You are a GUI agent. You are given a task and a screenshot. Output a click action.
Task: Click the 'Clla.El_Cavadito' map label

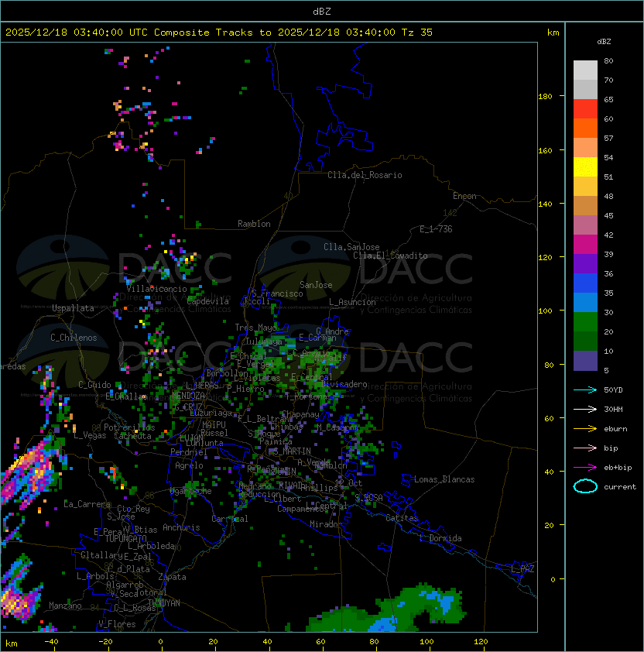(390, 256)
